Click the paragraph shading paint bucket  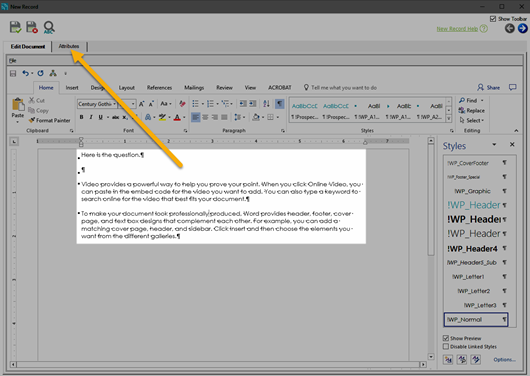[x=256, y=117]
